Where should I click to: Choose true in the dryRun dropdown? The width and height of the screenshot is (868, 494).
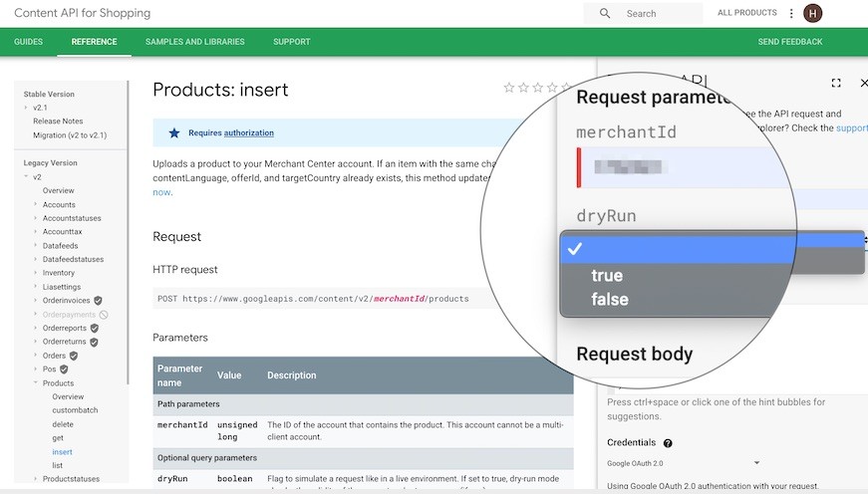607,275
